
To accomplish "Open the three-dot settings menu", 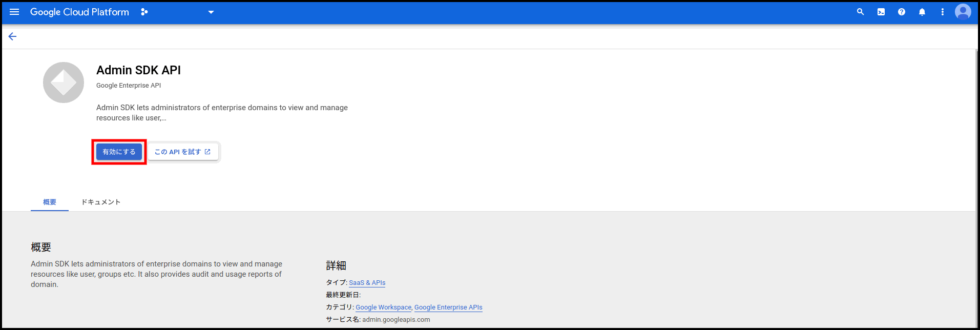I will tap(943, 12).
